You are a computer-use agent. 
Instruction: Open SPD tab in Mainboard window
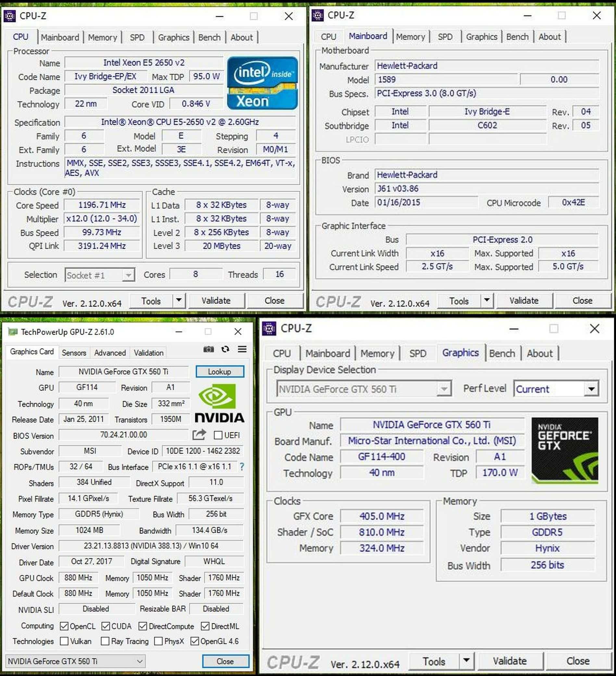[445, 37]
